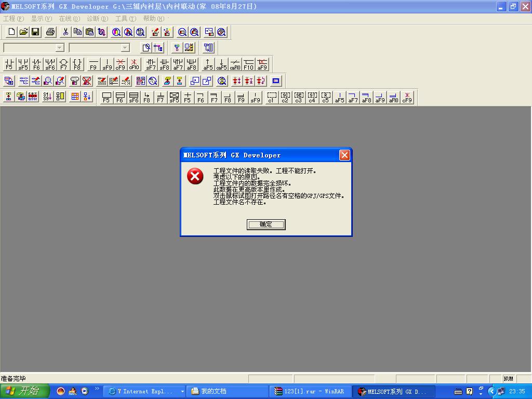This screenshot has height=399, width=532.
Task: Click the 开始 Start button
Action: [24, 391]
